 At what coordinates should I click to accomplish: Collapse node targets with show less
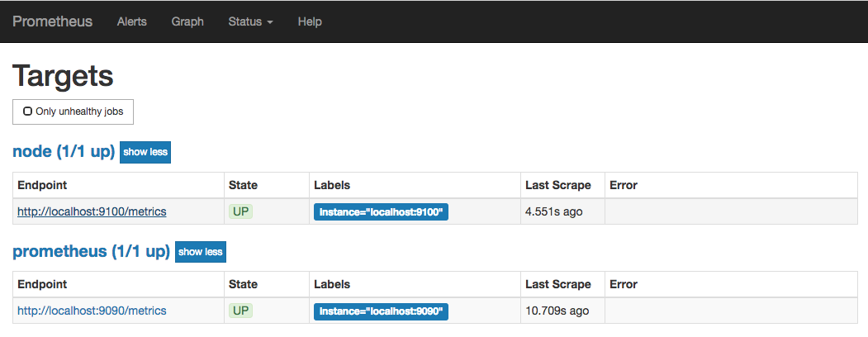tap(145, 152)
